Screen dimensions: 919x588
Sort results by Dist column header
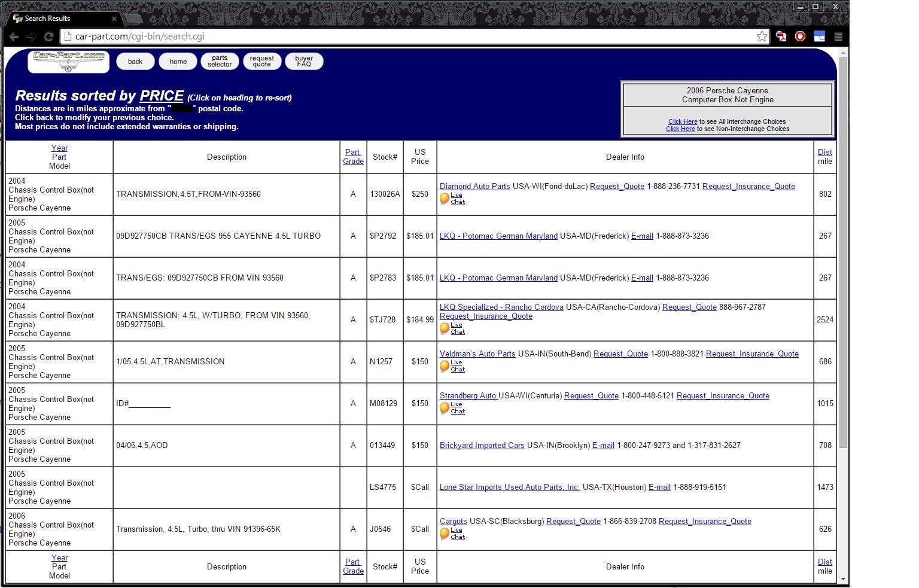[824, 153]
